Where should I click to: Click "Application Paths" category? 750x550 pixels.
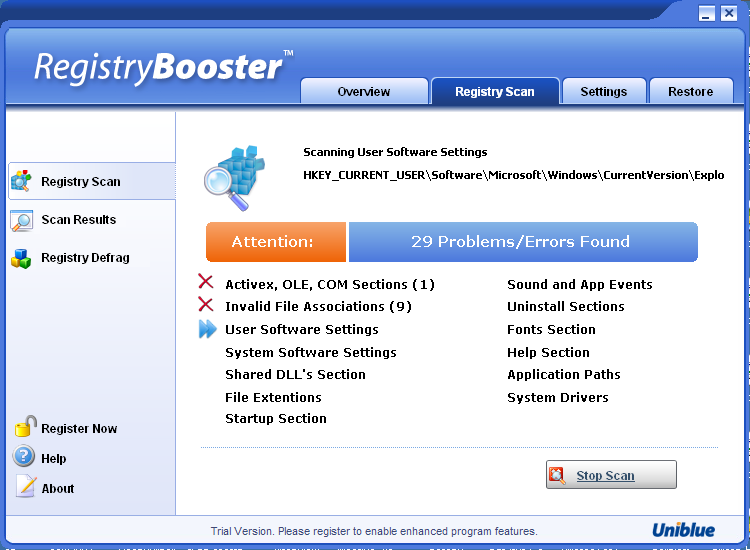[564, 374]
